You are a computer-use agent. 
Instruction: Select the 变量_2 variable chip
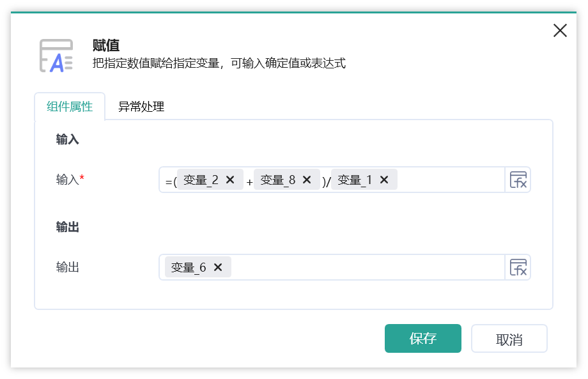coord(201,180)
